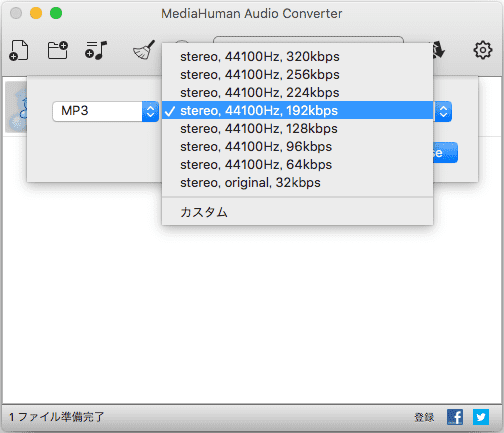Select checked stereo, 44100Hz, 192kbps option
This screenshot has height=433, width=504.
click(x=297, y=110)
